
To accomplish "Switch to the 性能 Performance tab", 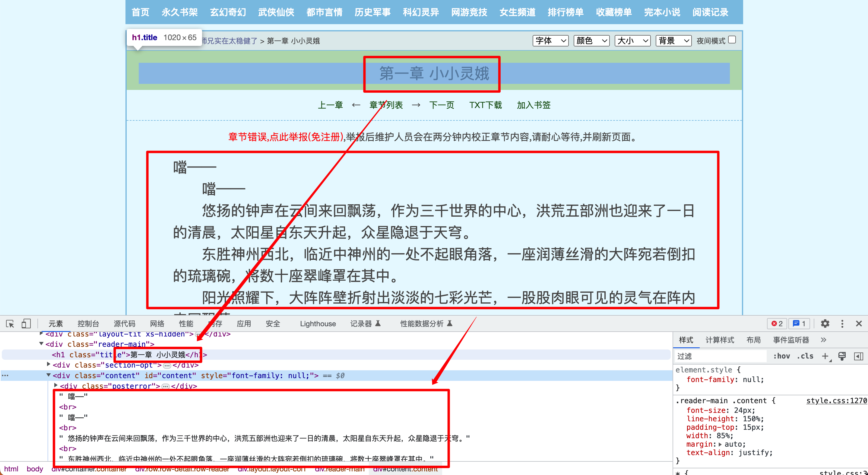I will coord(186,324).
